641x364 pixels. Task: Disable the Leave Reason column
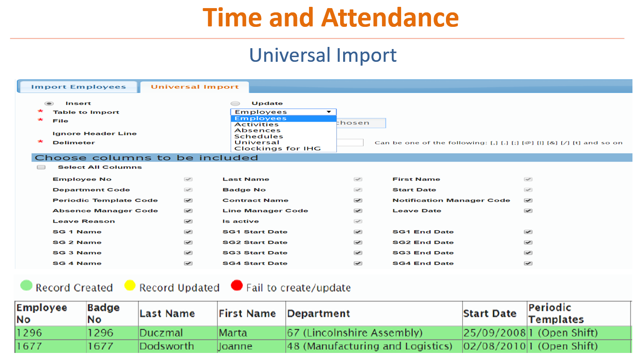click(x=188, y=221)
